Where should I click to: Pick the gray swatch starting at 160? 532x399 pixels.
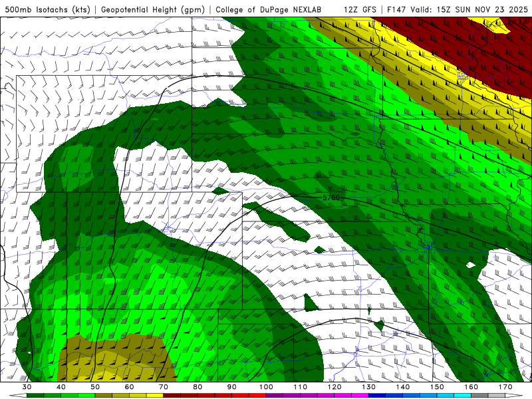tap(479, 395)
